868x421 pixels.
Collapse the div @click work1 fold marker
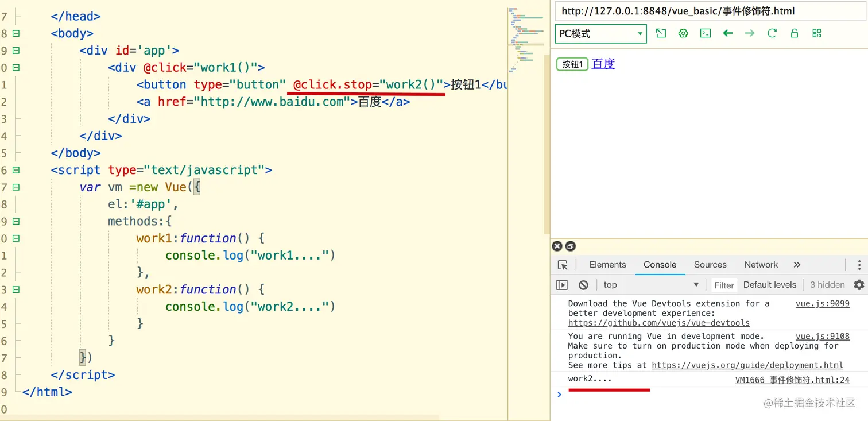[15, 68]
